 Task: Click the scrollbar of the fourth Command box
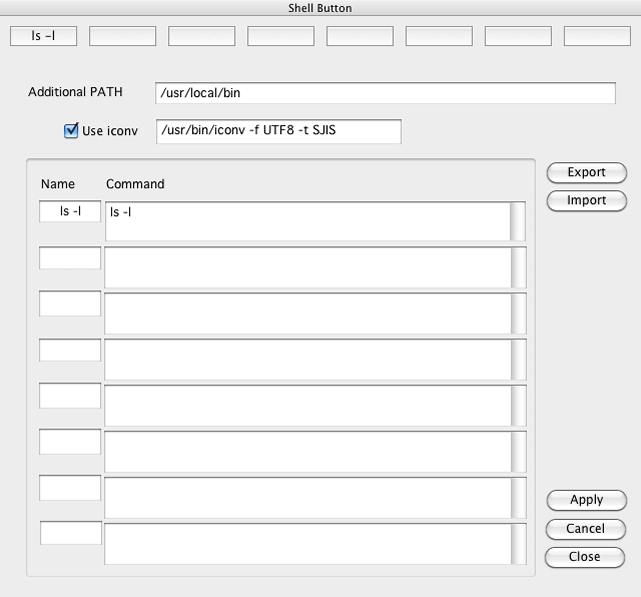click(519, 360)
